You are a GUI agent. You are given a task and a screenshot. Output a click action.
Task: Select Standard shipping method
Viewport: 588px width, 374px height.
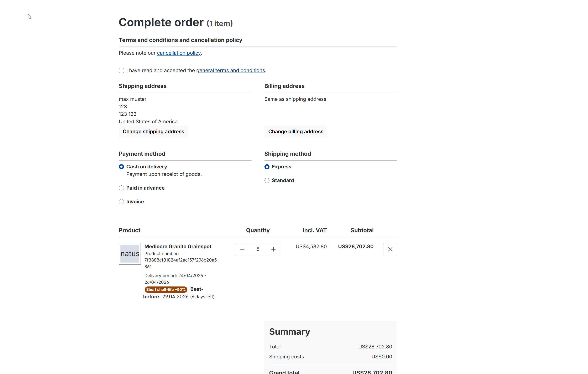tap(267, 180)
